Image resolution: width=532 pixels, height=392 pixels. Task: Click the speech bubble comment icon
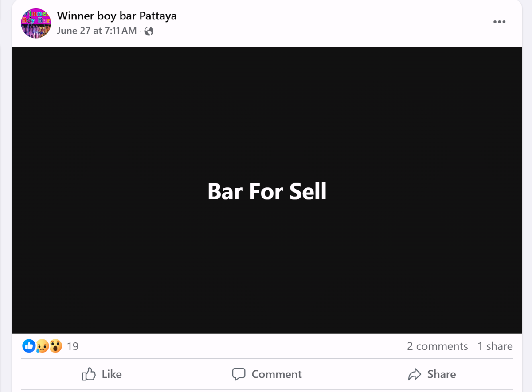click(239, 374)
